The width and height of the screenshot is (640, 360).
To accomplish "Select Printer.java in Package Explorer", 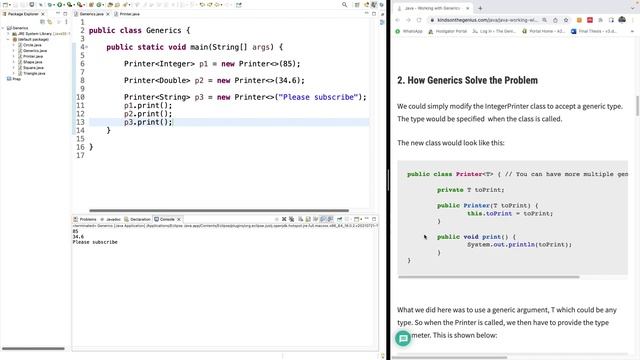I will (x=33, y=56).
